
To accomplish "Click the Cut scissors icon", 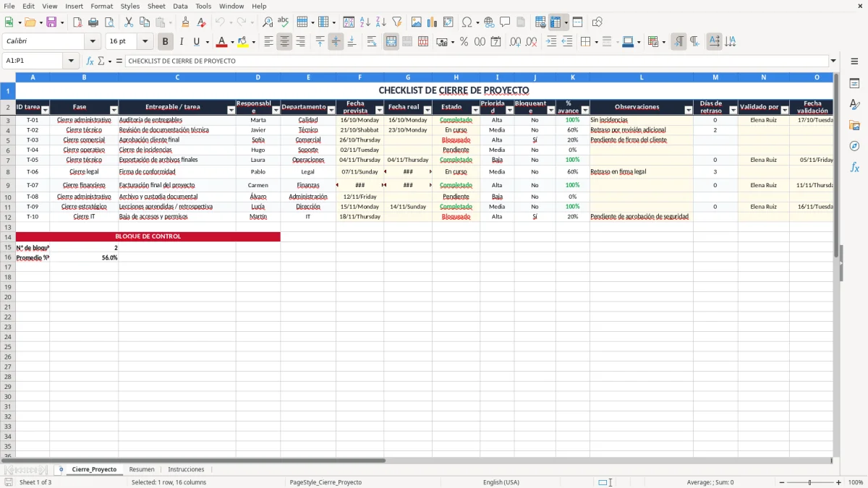I will [127, 22].
